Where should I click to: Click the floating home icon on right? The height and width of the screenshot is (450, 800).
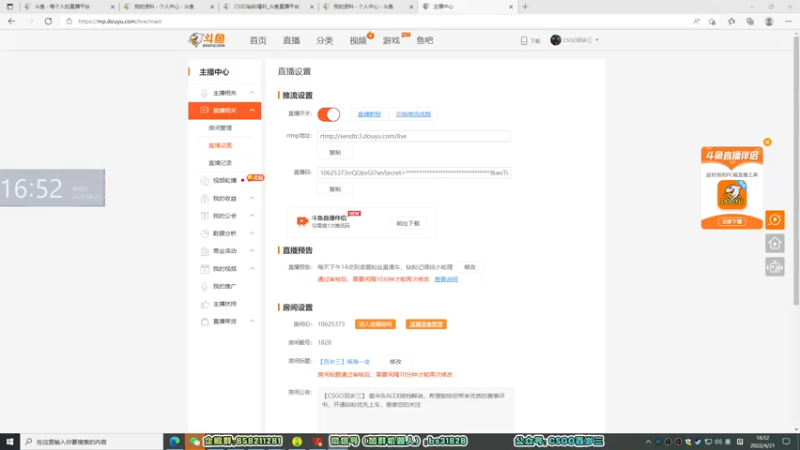tap(774, 243)
